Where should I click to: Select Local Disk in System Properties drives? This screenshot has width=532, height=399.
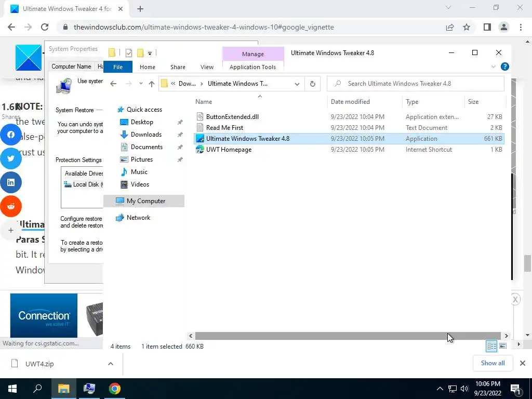[83, 184]
